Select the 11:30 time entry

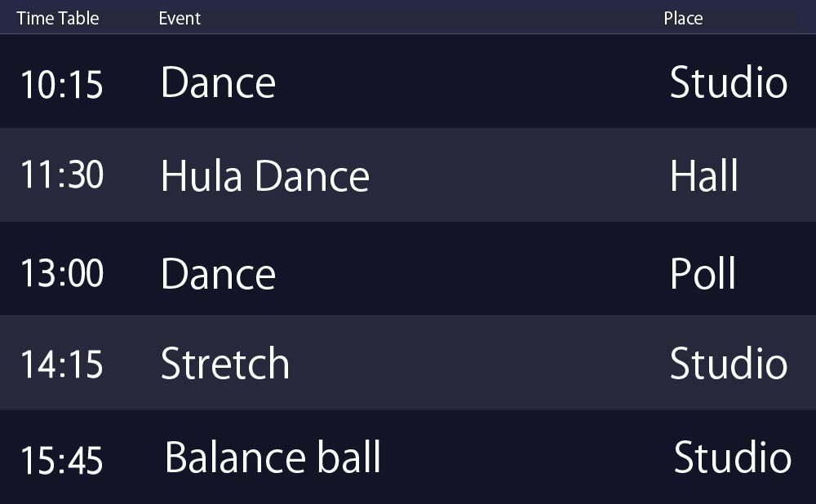tap(62, 175)
